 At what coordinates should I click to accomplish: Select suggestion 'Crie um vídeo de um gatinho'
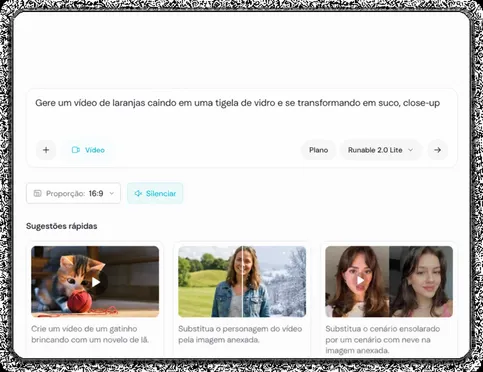(90, 334)
